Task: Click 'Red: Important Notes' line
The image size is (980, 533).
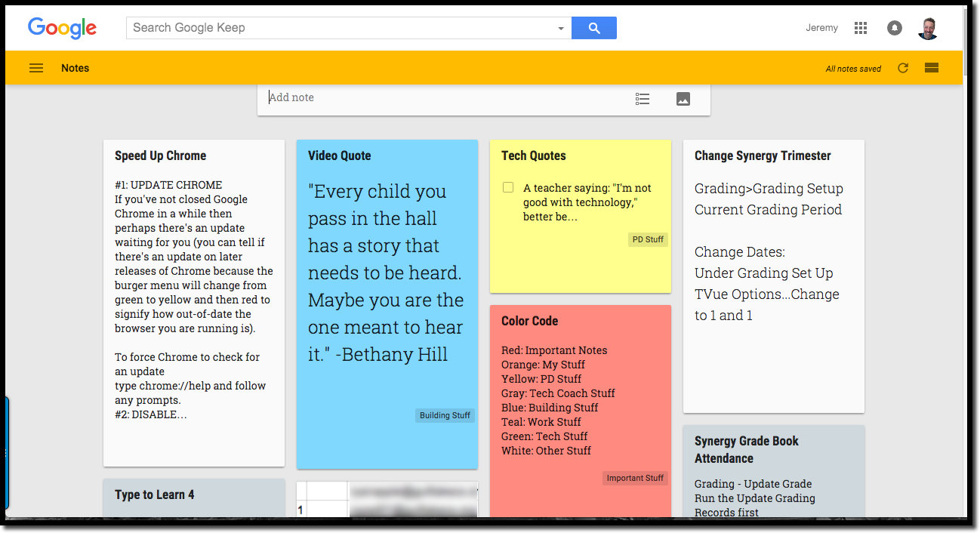Action: tap(554, 350)
